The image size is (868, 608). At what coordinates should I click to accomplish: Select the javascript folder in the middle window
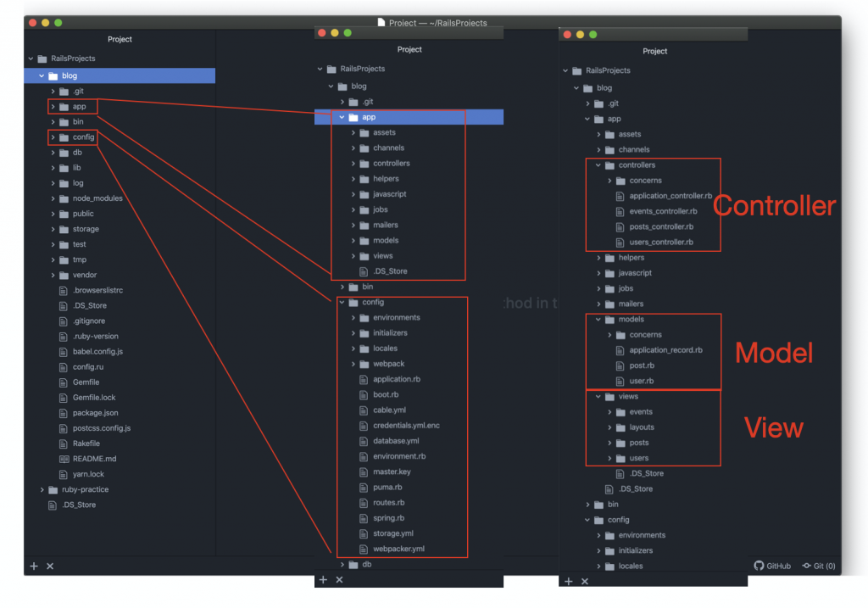(390, 194)
